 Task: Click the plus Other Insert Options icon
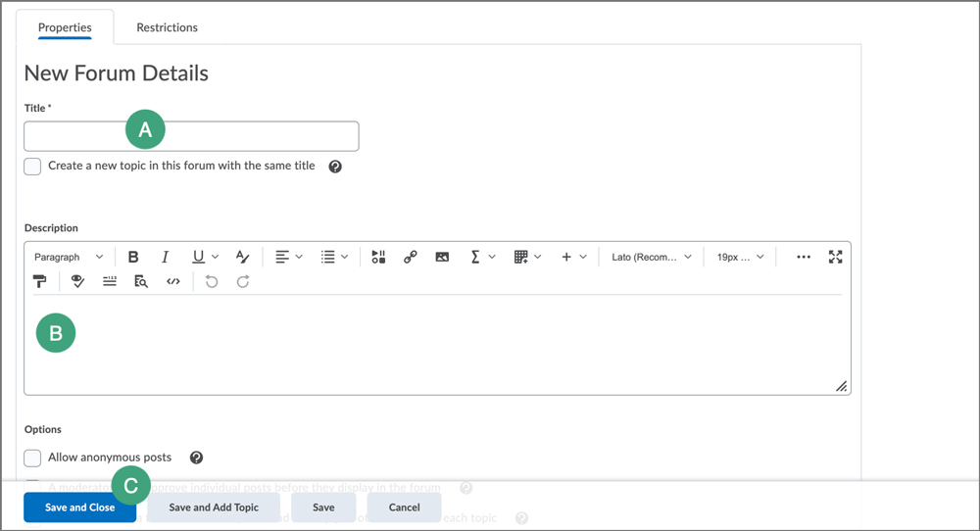point(566,257)
